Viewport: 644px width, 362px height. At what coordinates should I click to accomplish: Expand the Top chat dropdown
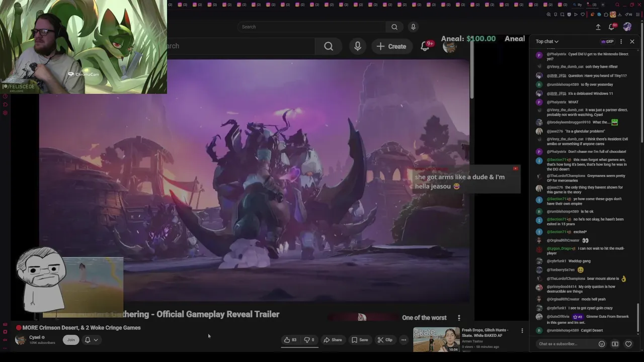(547, 41)
